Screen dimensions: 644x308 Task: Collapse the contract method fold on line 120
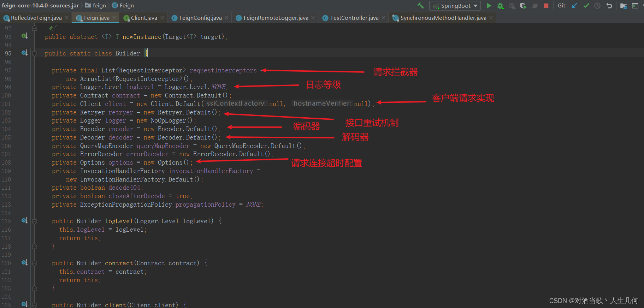coord(35,263)
